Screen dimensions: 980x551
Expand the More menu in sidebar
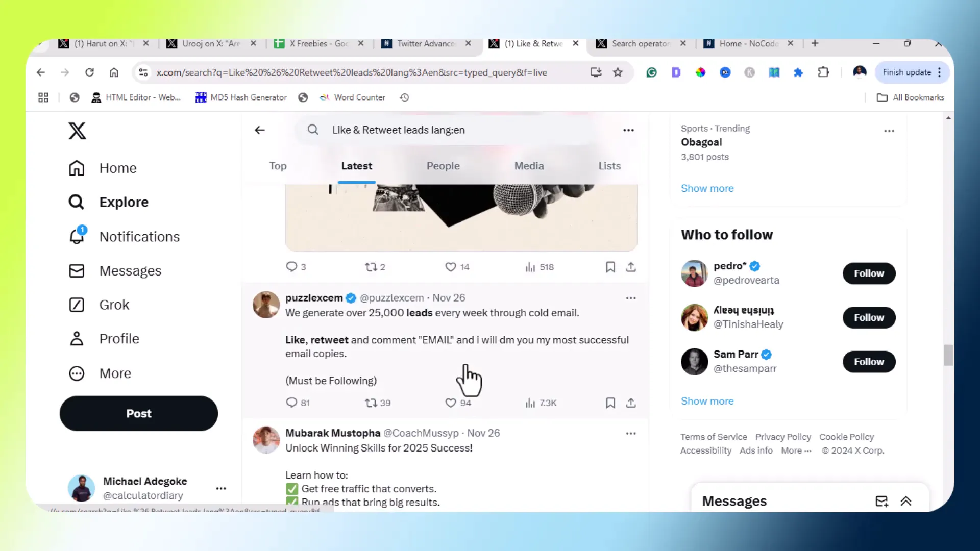[100, 373]
